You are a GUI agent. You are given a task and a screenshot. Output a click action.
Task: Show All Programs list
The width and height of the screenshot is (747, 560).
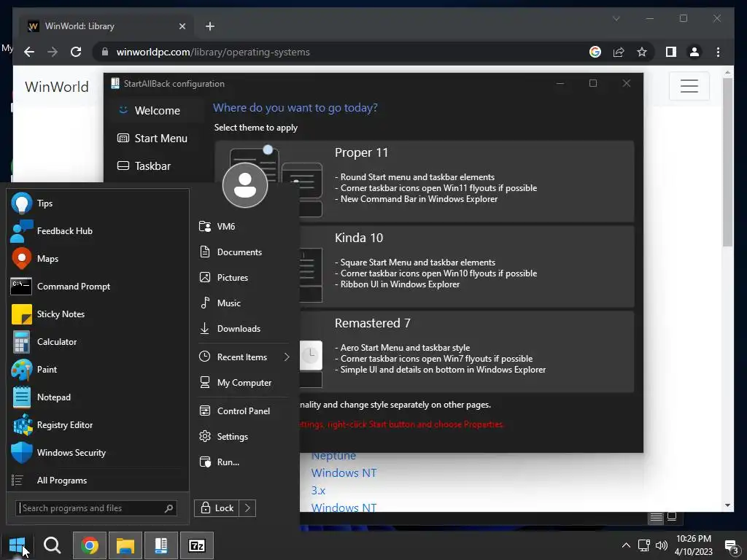tap(98, 481)
